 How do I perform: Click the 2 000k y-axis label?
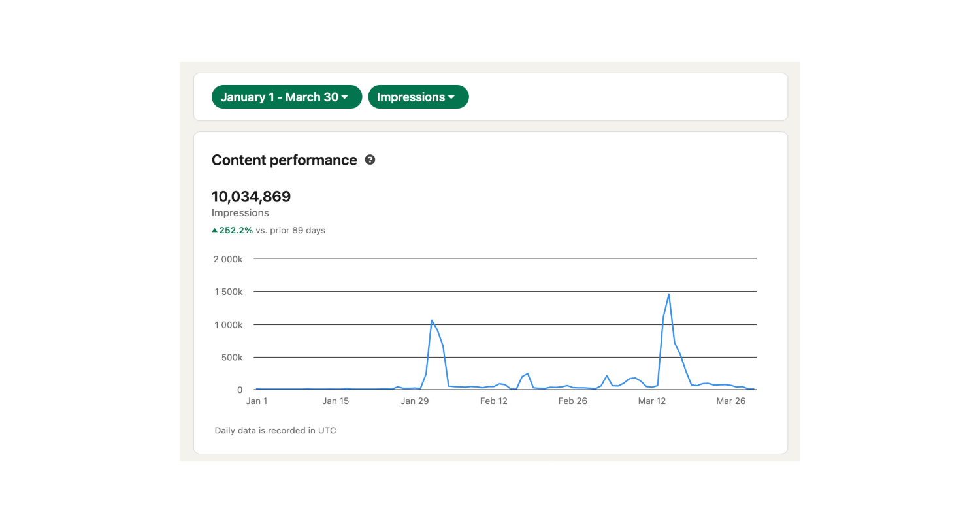(x=228, y=259)
